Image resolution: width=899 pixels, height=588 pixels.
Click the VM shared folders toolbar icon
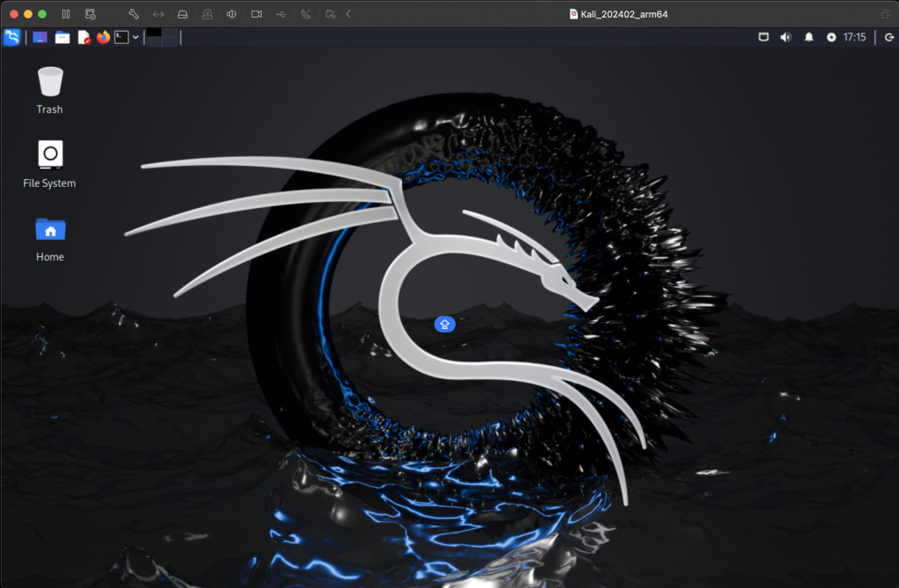(330, 14)
